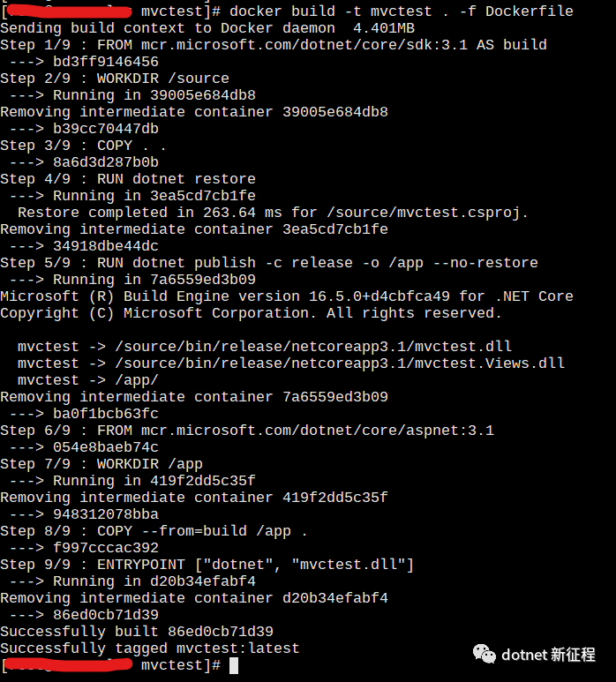Click the 'Step 9/9 : ENTRYPOINT' line
Image resolution: width=616 pixels, height=682 pixels.
(207, 565)
